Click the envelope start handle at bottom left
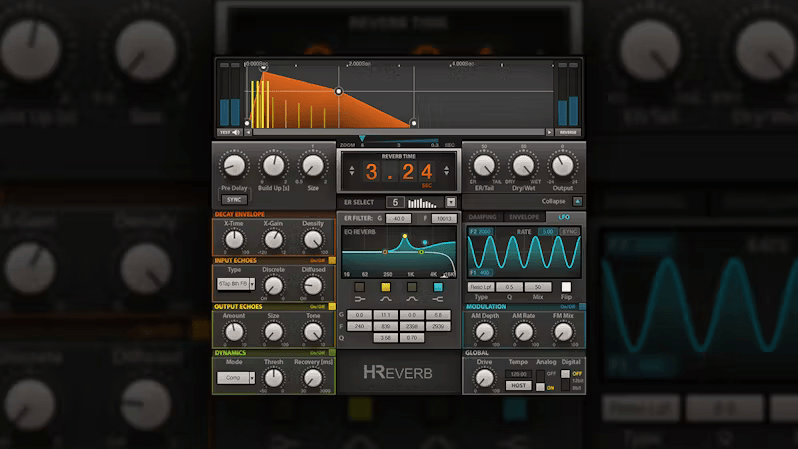Viewport: 798px width, 449px height. coord(247,123)
